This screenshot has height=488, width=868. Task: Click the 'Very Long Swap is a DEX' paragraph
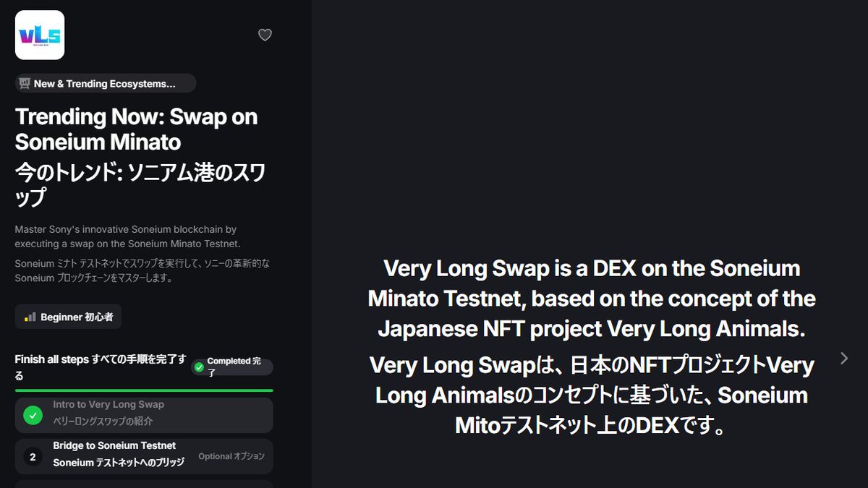[591, 299]
